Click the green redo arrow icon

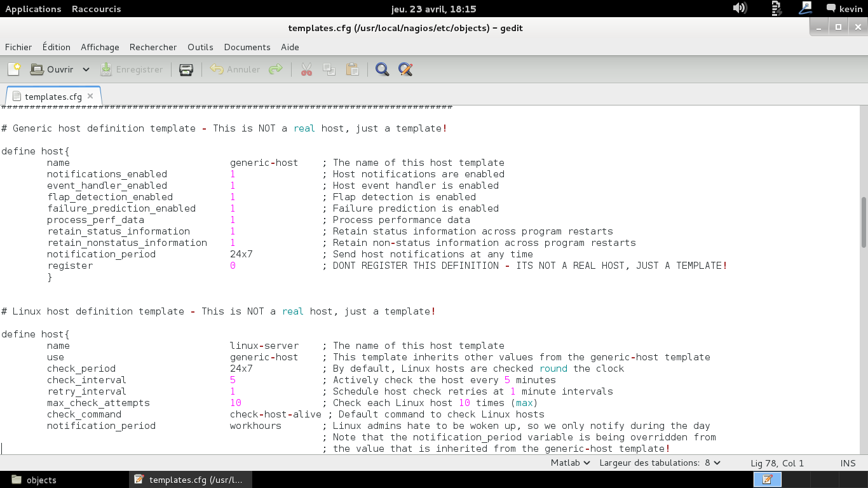pos(275,69)
